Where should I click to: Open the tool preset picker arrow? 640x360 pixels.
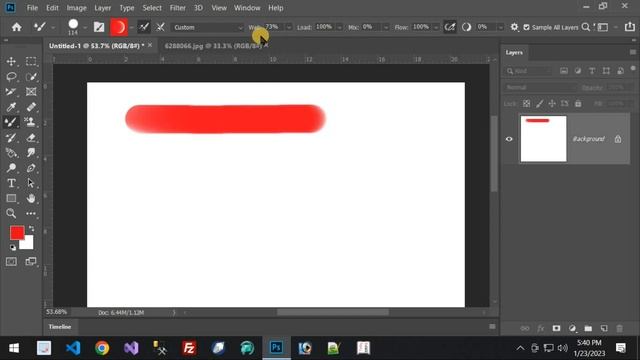pyautogui.click(x=53, y=27)
